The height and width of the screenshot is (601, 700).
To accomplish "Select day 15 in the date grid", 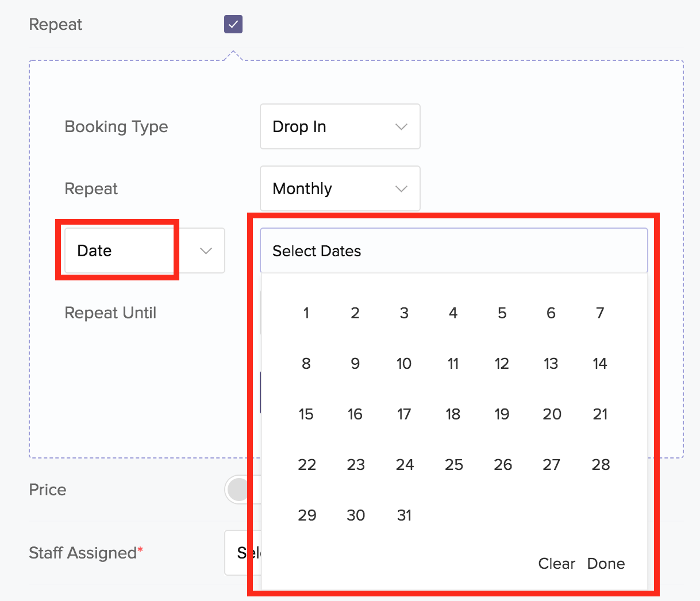I will 306,414.
